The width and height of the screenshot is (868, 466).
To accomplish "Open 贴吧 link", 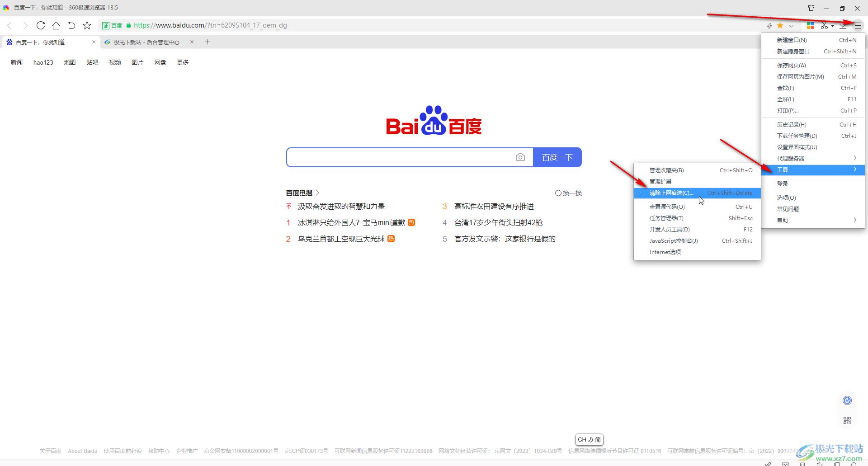I will click(92, 62).
